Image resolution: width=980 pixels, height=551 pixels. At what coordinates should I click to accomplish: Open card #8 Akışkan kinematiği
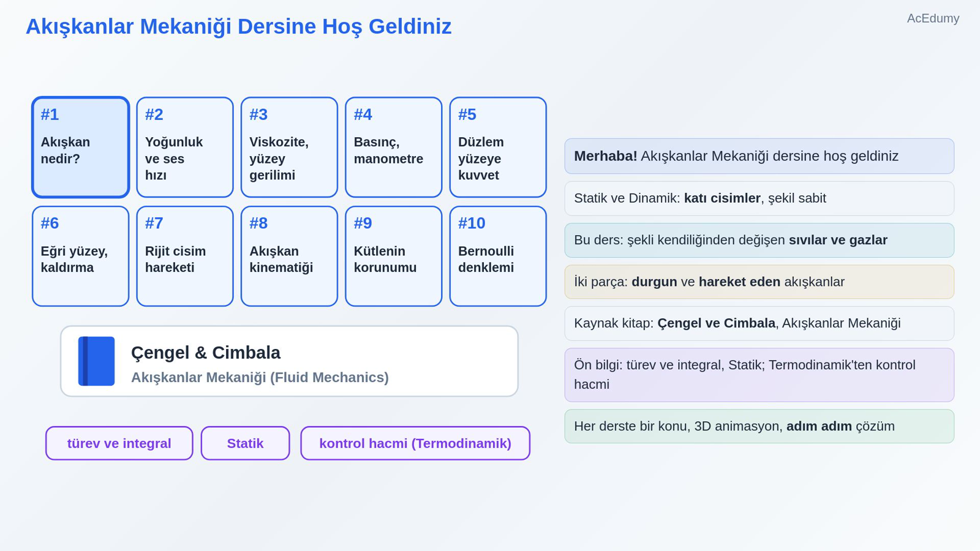(289, 257)
